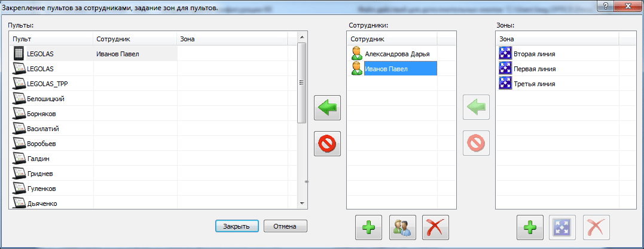Assign selected employee with green arrow button
This screenshot has width=644, height=249.
(x=327, y=108)
